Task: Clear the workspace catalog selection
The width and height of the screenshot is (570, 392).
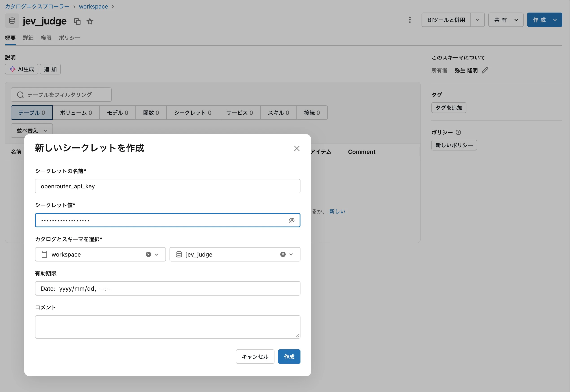Action: tap(148, 255)
